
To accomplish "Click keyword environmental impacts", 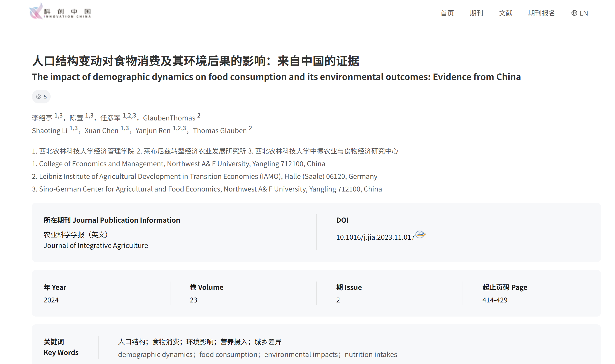I will pyautogui.click(x=301, y=355).
